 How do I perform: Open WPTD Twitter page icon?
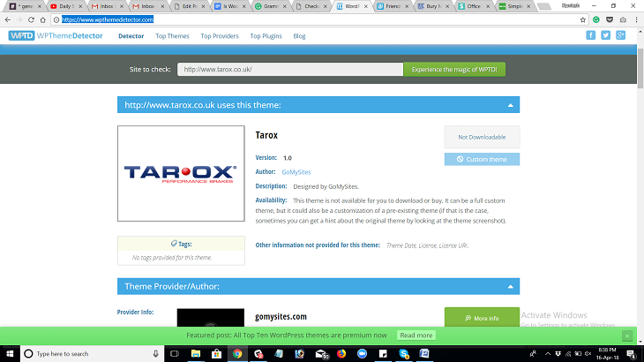tap(605, 35)
